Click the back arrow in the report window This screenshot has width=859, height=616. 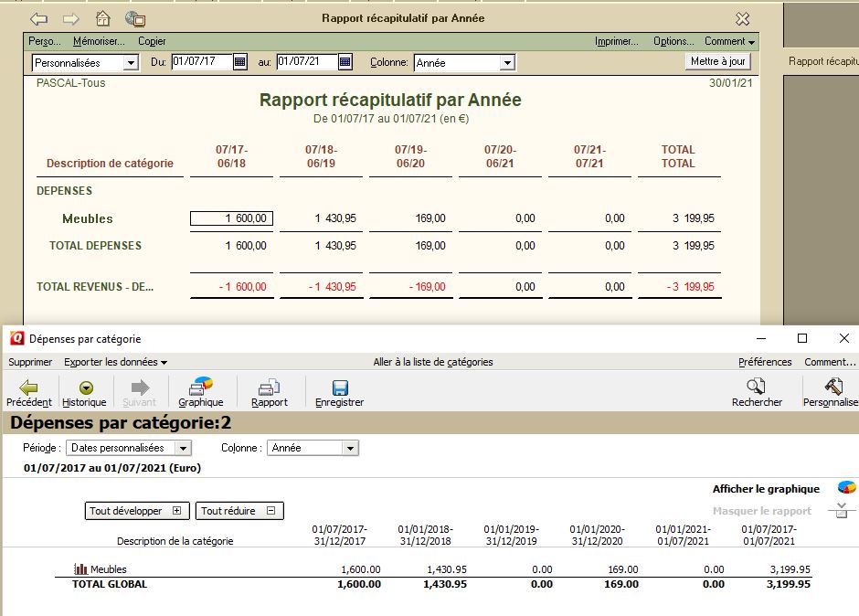(x=38, y=17)
